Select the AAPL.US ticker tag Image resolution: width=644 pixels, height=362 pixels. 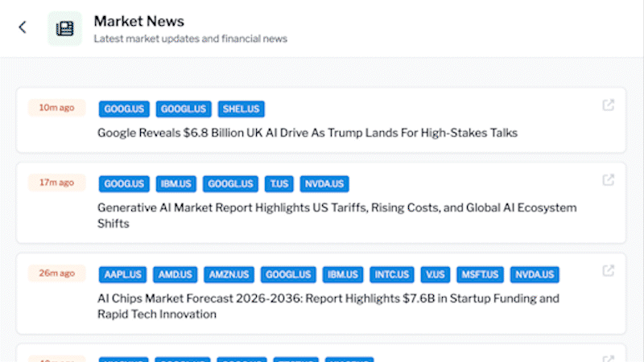[123, 274]
